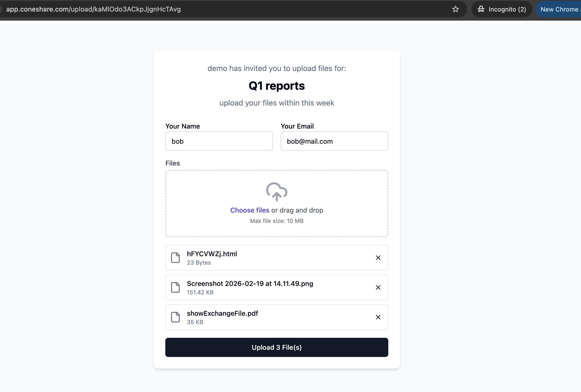Open the Choose files dialog
This screenshot has width=581, height=392.
249,210
